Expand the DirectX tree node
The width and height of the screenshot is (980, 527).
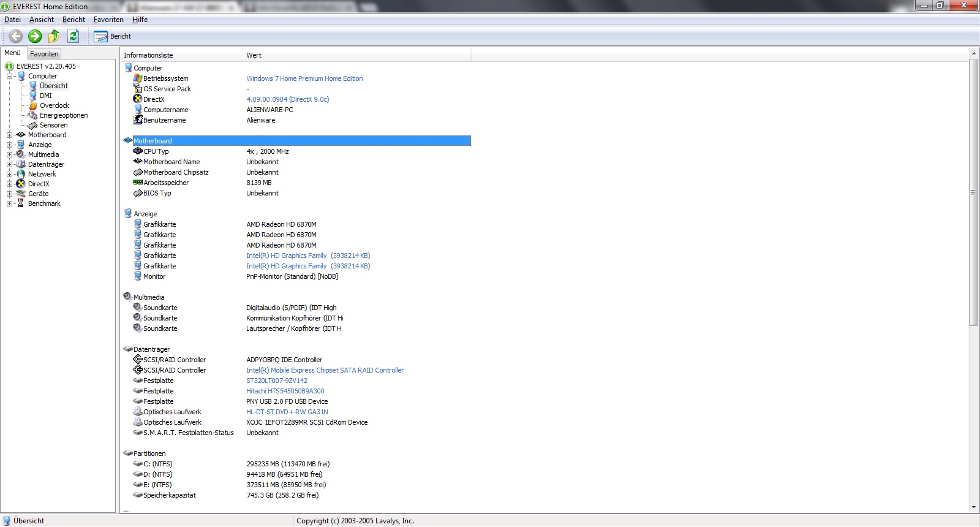[x=10, y=184]
